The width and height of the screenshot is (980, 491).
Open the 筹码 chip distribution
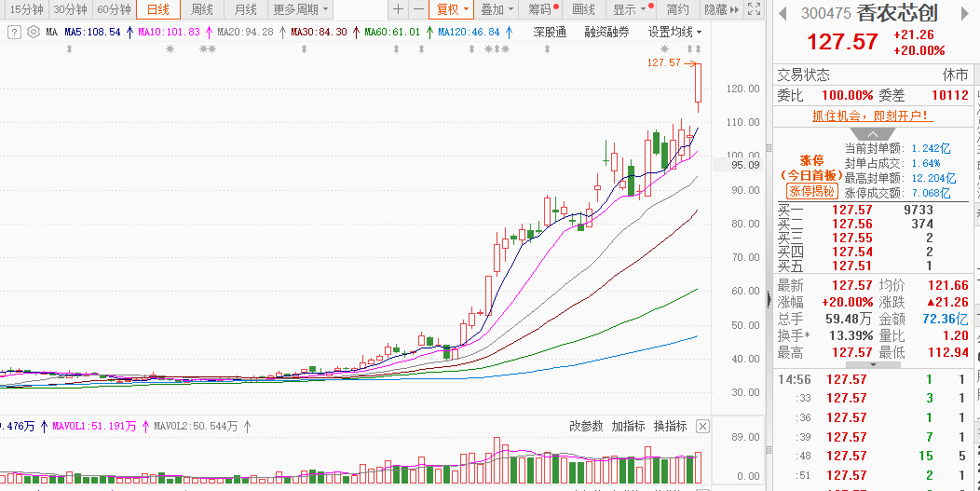(x=541, y=9)
